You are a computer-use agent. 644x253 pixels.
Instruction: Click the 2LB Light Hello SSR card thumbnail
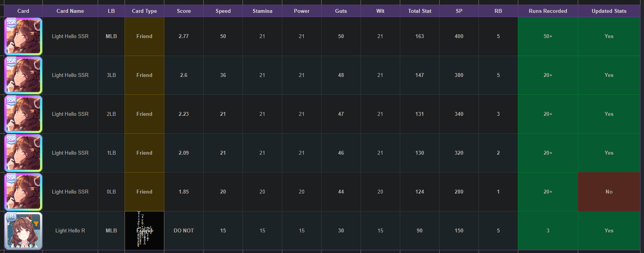point(23,114)
